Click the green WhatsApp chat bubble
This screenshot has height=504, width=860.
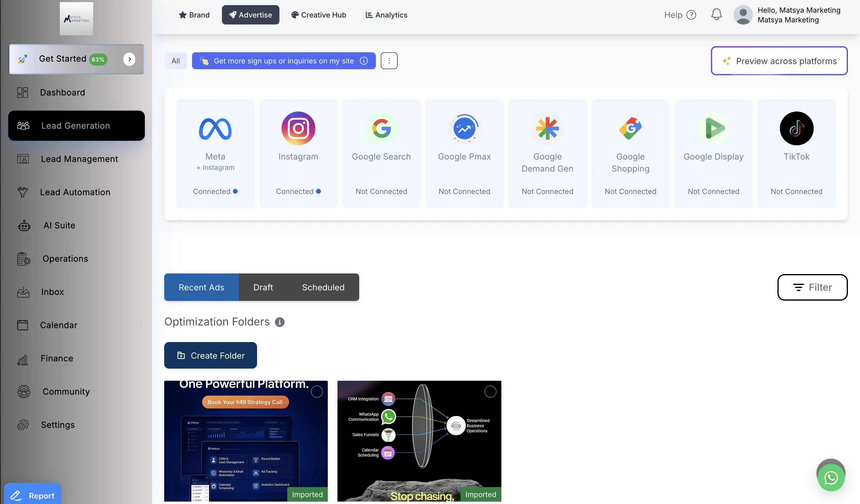pos(831,477)
